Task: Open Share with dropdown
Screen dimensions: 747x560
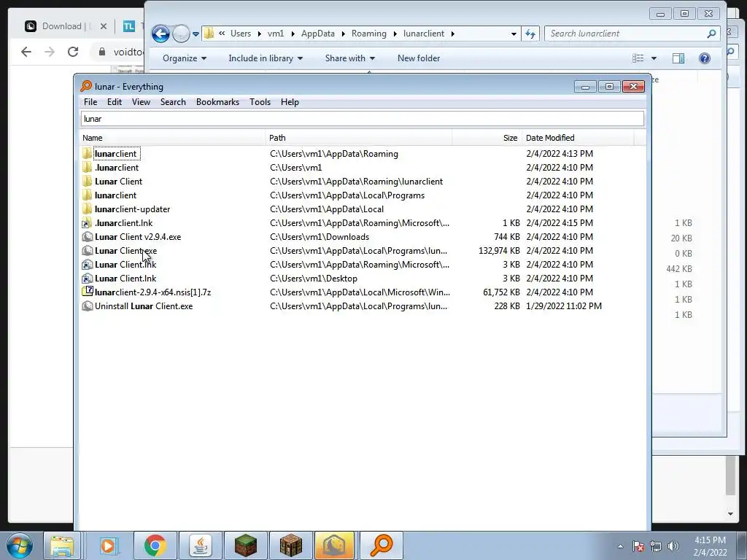Action: coord(350,58)
